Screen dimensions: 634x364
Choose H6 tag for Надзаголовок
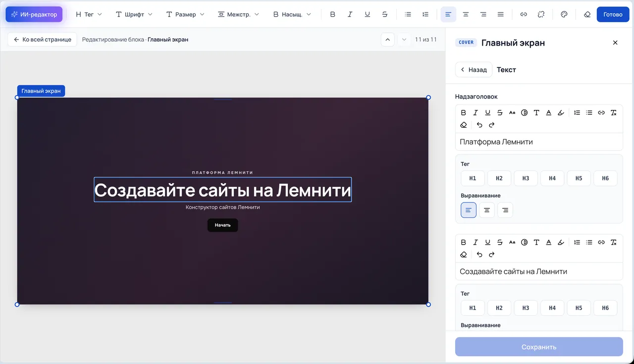click(x=605, y=178)
